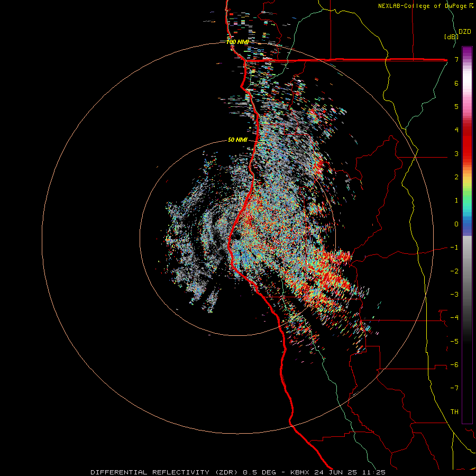Click the -5 value on color scale
This screenshot has height=476, width=476.
tap(454, 342)
